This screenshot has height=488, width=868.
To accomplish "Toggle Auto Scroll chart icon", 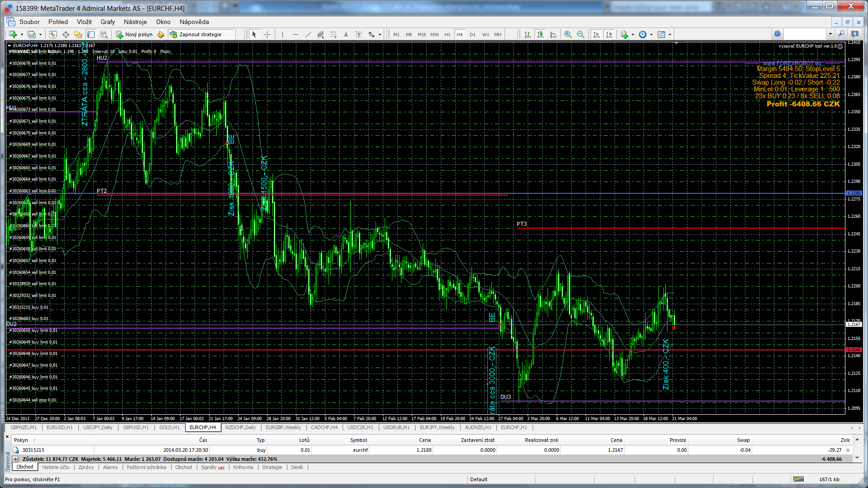I will coord(596,34).
